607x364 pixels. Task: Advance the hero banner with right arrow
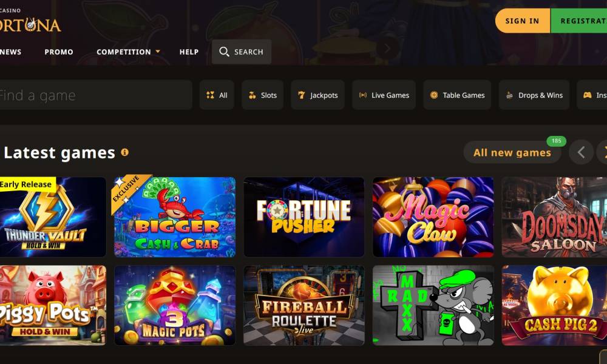tap(387, 49)
